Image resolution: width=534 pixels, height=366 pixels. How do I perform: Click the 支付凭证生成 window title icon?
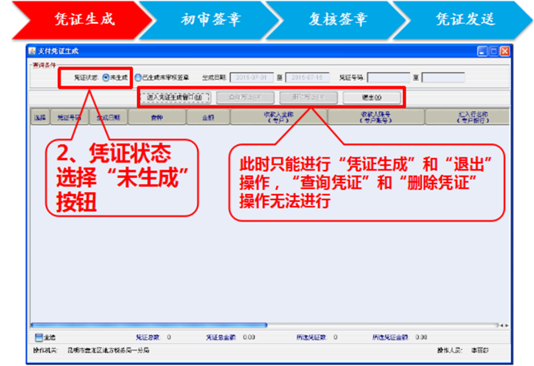click(32, 51)
